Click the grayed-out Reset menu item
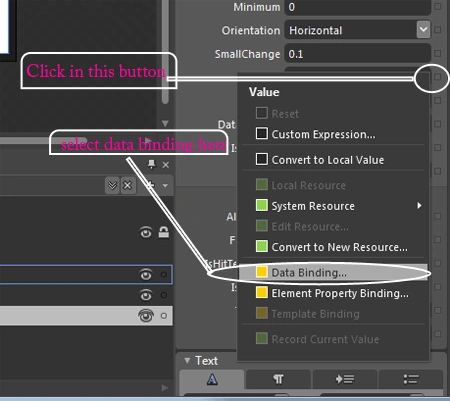The image size is (450, 401). pos(333,114)
